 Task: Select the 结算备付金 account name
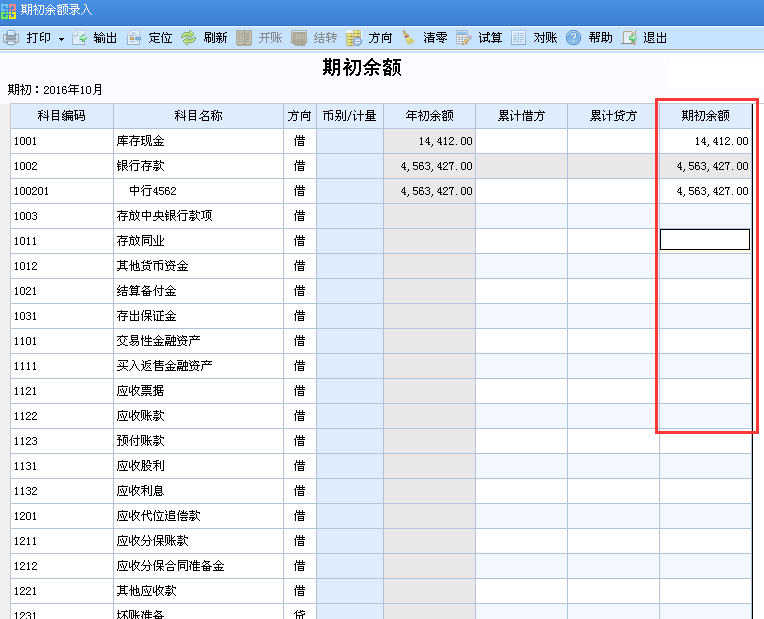click(146, 291)
